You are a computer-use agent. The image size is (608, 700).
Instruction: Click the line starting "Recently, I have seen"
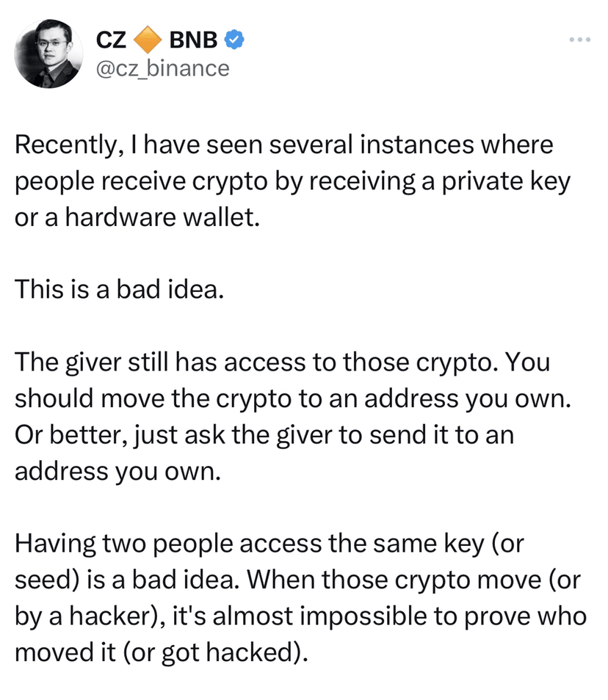(x=284, y=145)
